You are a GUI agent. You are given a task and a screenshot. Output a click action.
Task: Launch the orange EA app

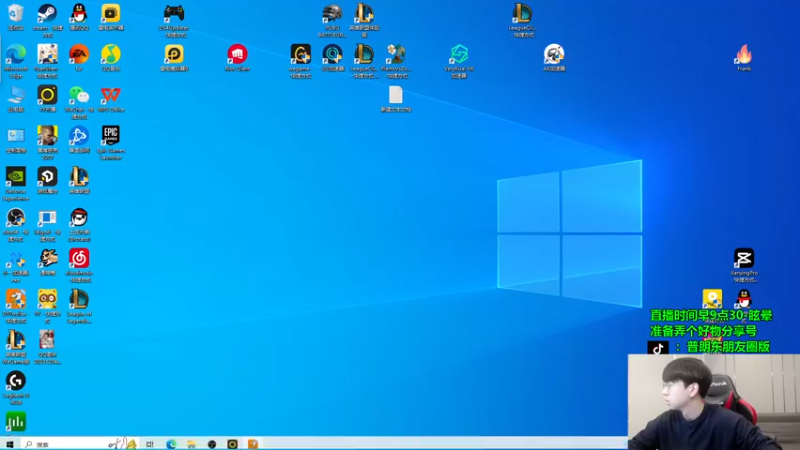[79, 54]
